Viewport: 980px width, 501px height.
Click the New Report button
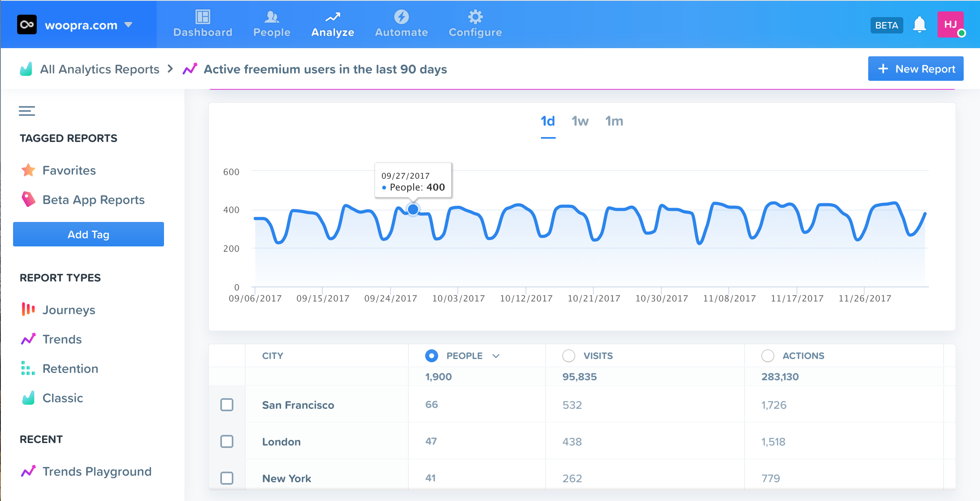[x=916, y=69]
